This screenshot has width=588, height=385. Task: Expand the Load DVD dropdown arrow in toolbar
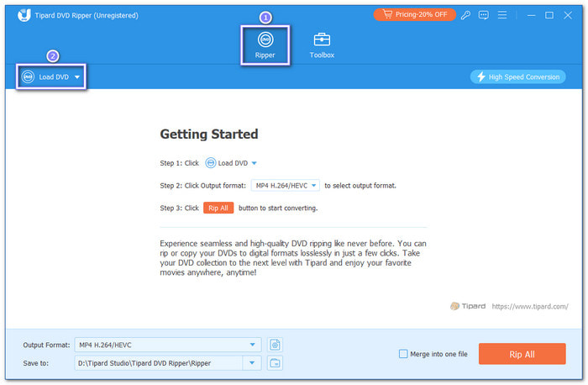[77, 77]
